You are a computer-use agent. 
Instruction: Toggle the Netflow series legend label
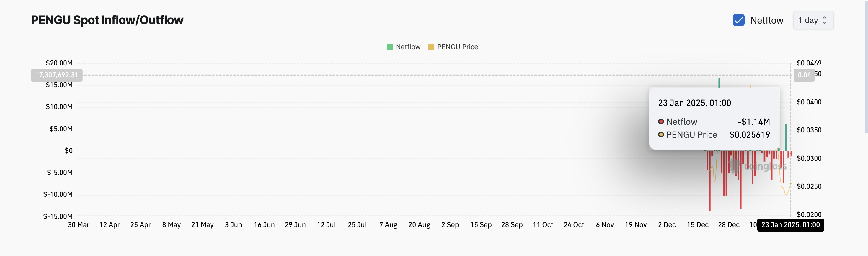coord(408,47)
